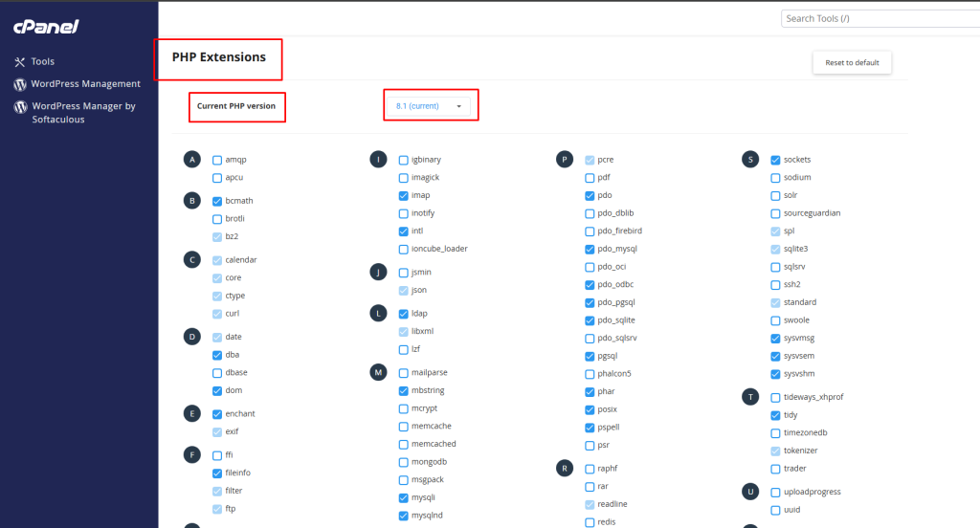
Task: Click the cPanel logo
Action: pos(46,26)
